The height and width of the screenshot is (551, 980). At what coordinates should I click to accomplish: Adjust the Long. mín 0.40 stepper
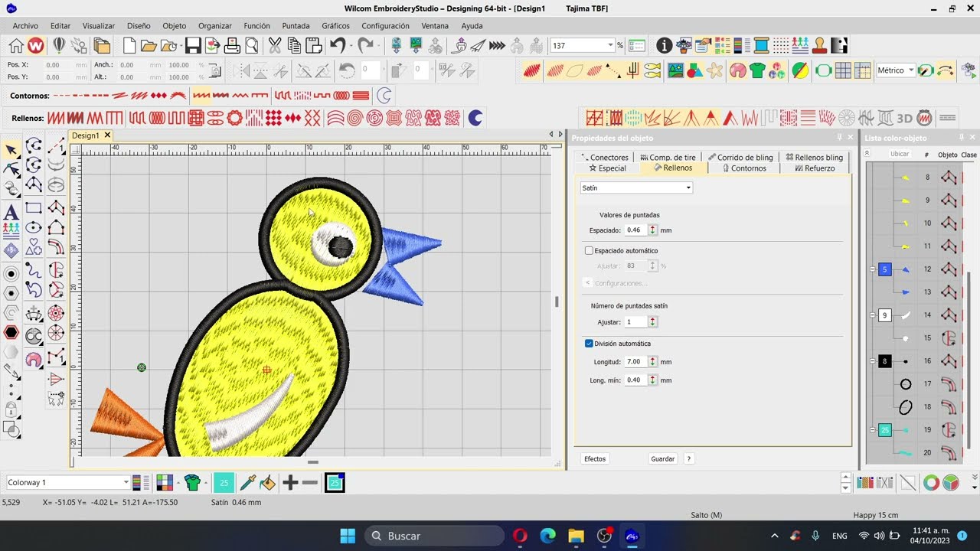652,380
